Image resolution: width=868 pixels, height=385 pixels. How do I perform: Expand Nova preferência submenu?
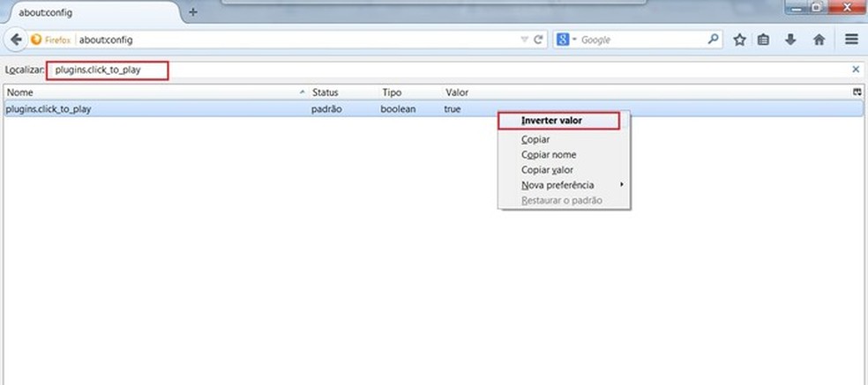pyautogui.click(x=564, y=185)
